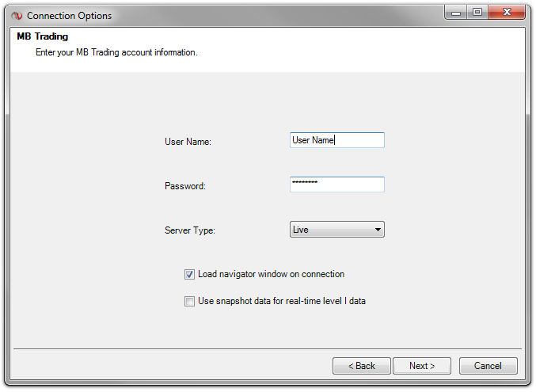Click the MB Trading heading text
The height and width of the screenshot is (392, 536).
tap(43, 36)
